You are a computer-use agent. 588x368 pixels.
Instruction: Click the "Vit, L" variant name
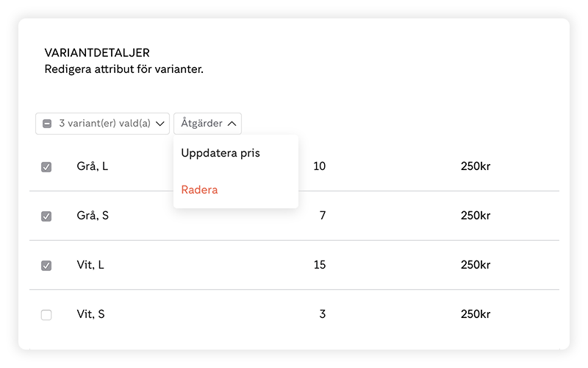[x=90, y=265]
